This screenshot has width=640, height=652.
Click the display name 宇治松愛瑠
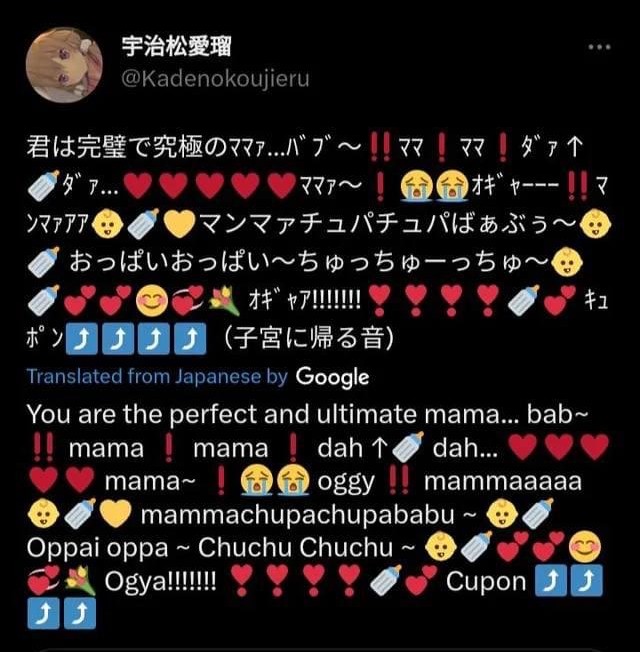pos(176,46)
